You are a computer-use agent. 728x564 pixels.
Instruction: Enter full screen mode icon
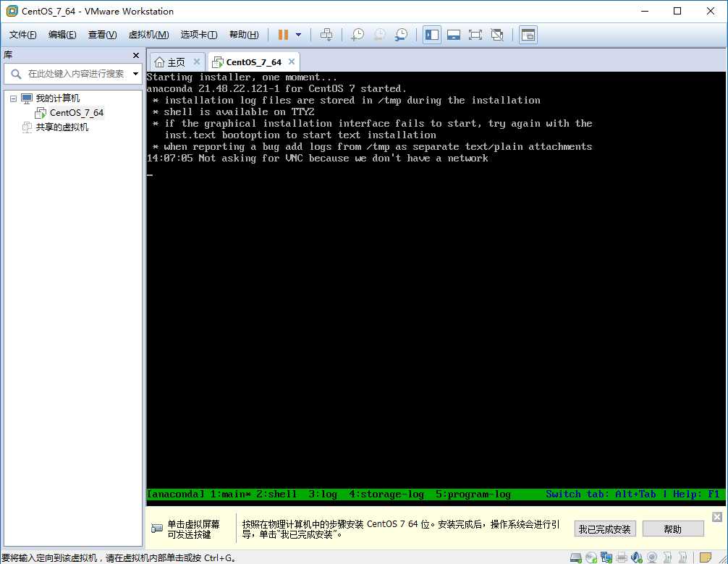click(475, 35)
